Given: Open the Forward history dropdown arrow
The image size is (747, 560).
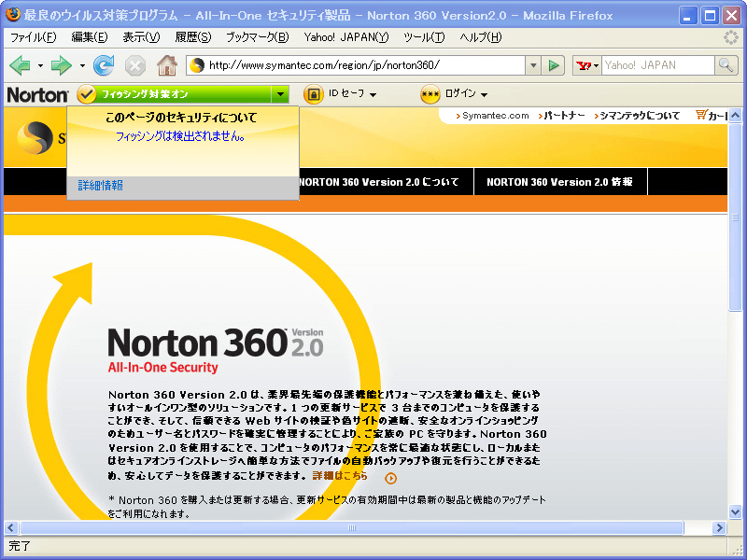Looking at the screenshot, I should pyautogui.click(x=82, y=65).
